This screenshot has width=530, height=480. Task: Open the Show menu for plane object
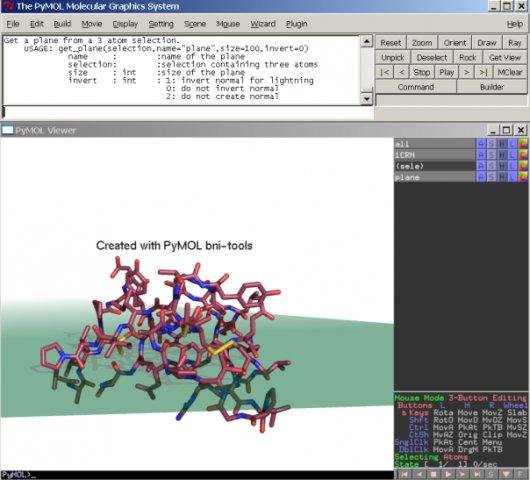(x=491, y=177)
